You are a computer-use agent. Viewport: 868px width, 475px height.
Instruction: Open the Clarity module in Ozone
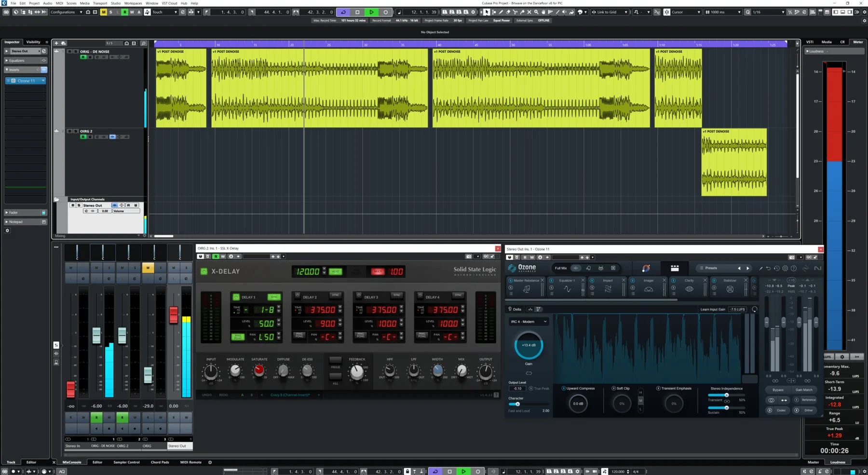pos(689,288)
